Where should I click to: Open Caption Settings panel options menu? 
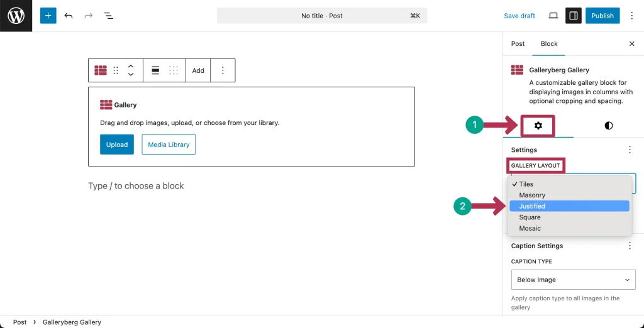pos(630,246)
